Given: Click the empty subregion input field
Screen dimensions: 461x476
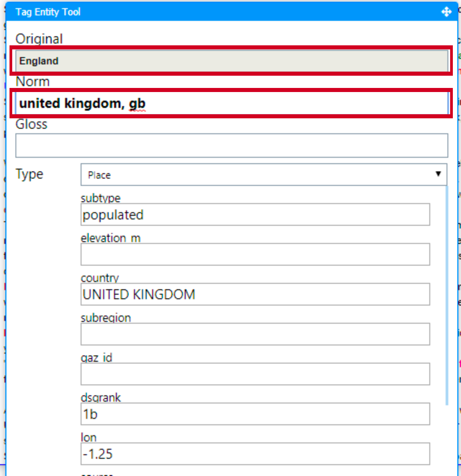Looking at the screenshot, I should [255, 334].
